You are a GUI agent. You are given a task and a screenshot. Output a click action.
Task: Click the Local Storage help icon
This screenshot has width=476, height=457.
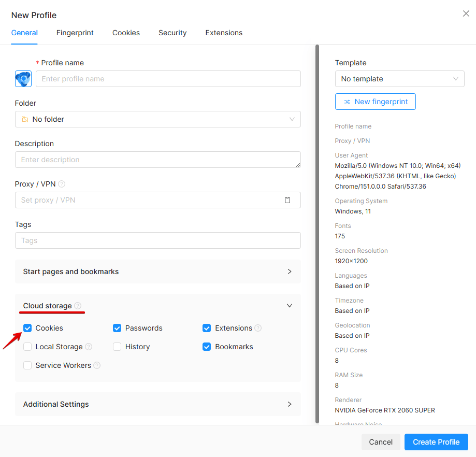(x=89, y=347)
